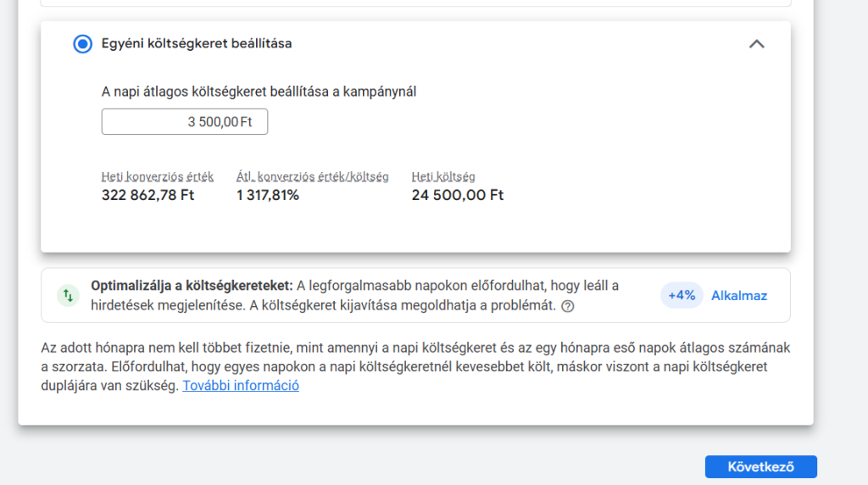Select the Egyéni költségkeret beállítása radio button
Screen dimensions: 868x485
82,44
